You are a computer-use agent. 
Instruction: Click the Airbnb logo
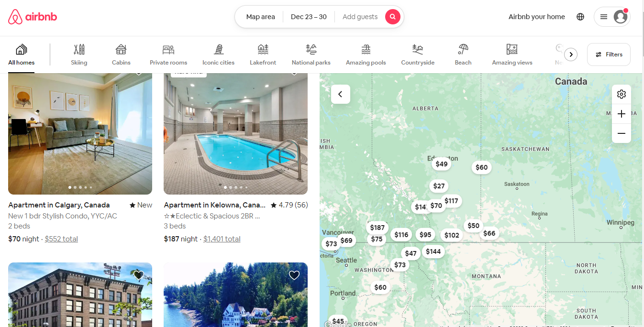tap(33, 17)
